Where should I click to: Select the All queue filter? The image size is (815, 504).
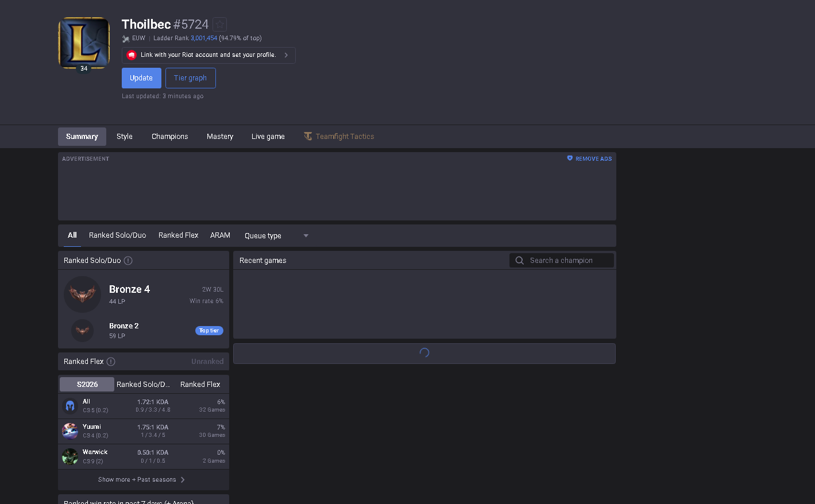pyautogui.click(x=72, y=235)
